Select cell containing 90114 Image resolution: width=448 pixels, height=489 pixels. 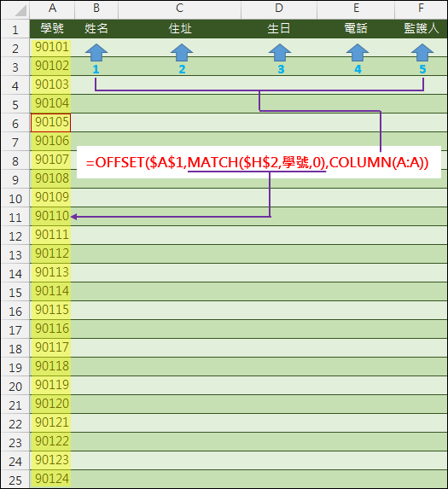[x=51, y=291]
